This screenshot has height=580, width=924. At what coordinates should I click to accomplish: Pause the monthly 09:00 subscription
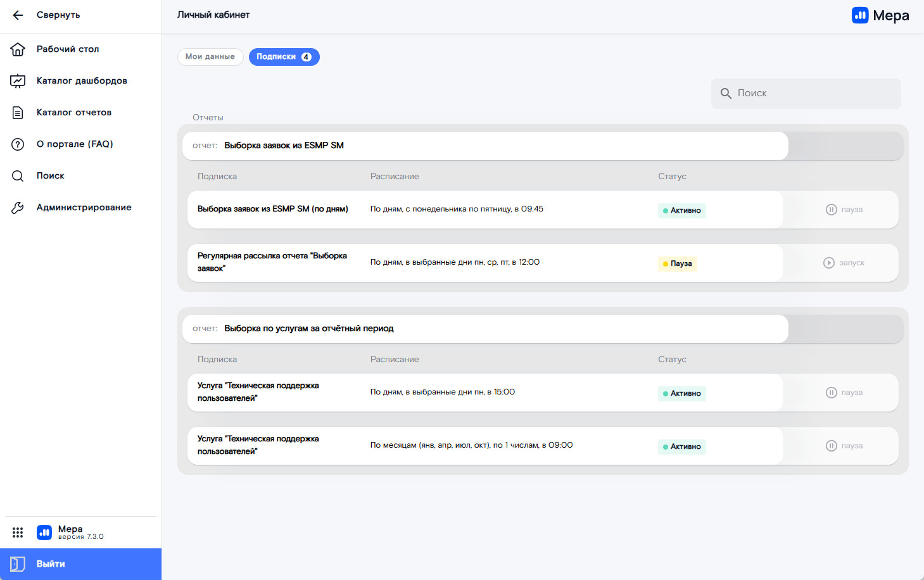point(844,446)
